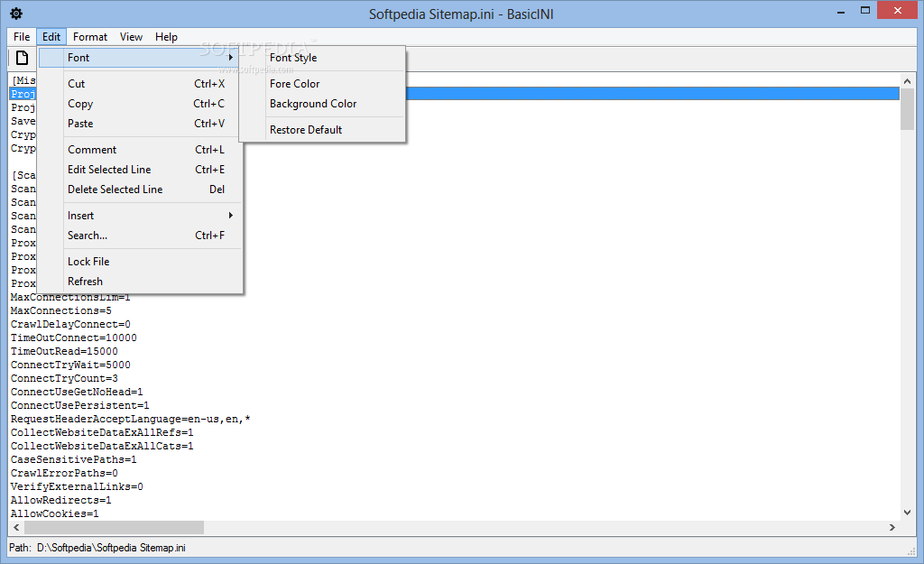Screen dimensions: 924x564
Task: Click the new document toolbar icon
Action: tap(22, 58)
